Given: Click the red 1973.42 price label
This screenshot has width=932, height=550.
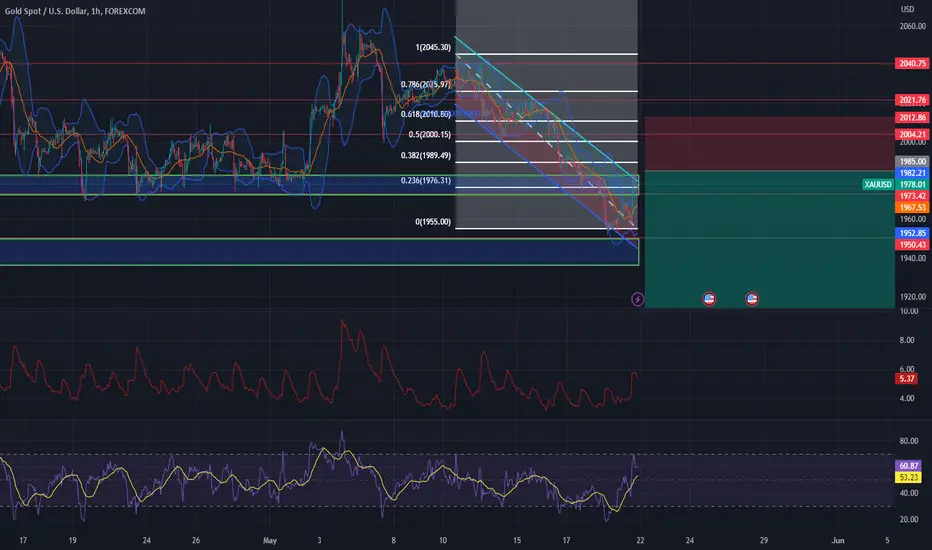Looking at the screenshot, I should 912,196.
